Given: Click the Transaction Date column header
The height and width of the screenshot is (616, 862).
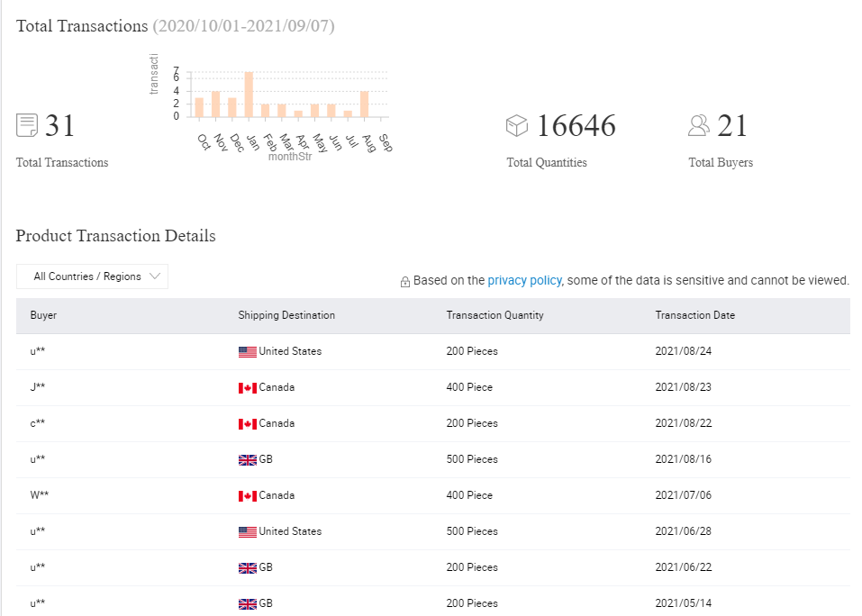Looking at the screenshot, I should coord(694,315).
